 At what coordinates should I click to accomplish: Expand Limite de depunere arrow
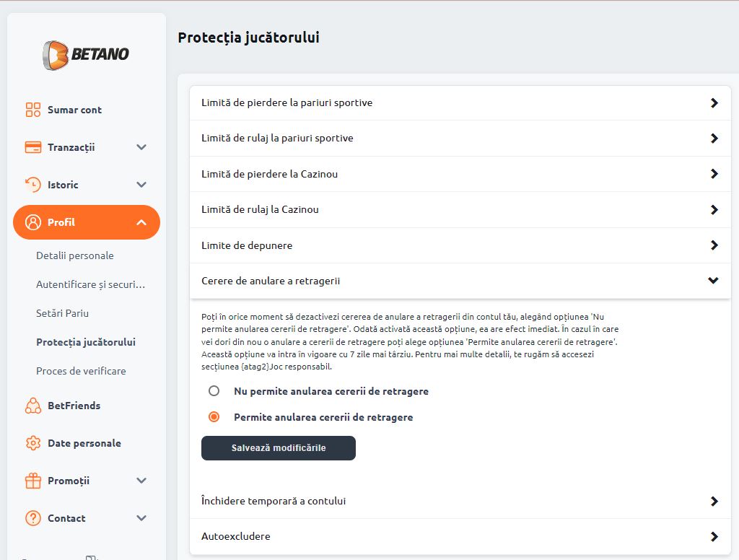(714, 245)
